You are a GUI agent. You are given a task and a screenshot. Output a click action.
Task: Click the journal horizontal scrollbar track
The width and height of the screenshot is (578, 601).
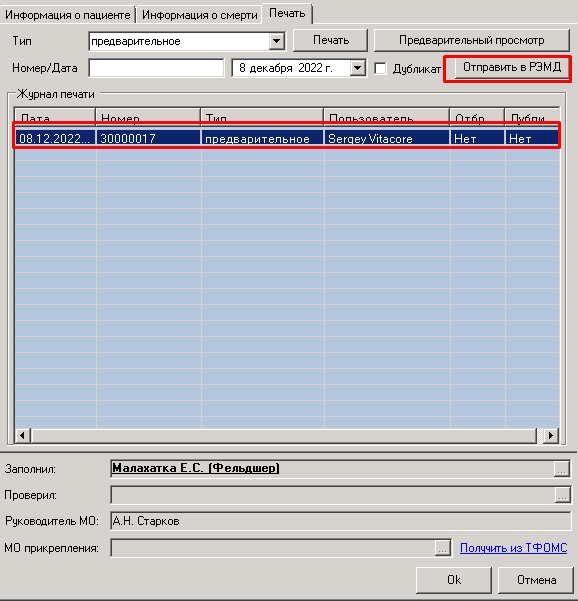point(284,435)
